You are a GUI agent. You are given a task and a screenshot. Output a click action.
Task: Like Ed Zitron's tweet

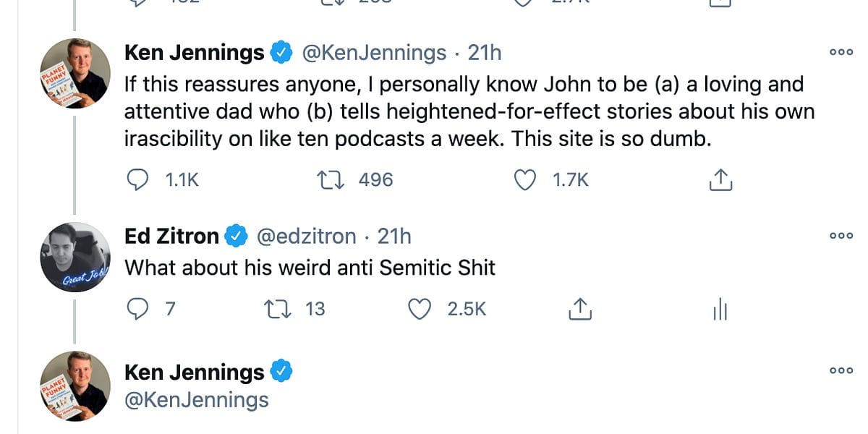pyautogui.click(x=418, y=307)
